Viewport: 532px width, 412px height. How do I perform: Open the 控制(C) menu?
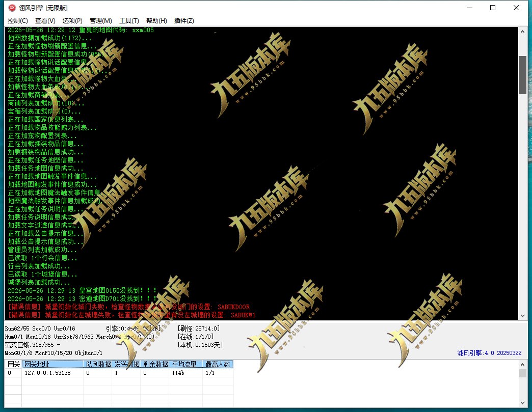tap(18, 21)
